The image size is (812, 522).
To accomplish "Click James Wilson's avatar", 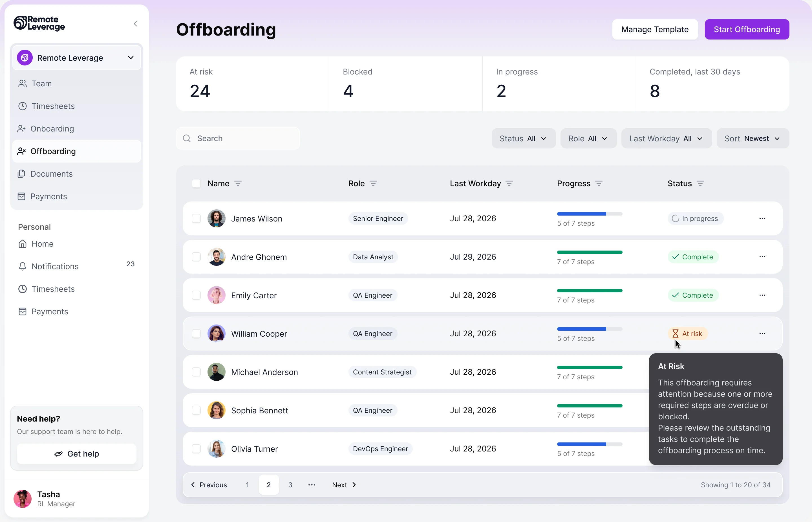I will (x=216, y=218).
